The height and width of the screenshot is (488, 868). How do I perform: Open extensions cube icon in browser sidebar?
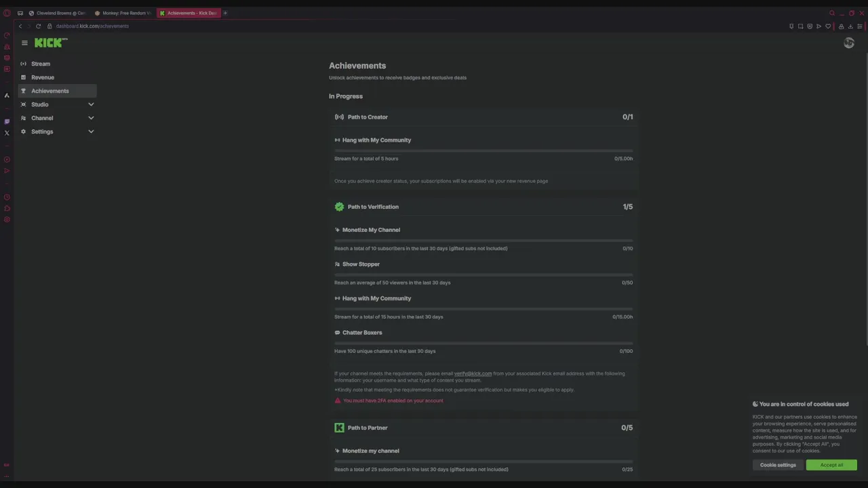pyautogui.click(x=7, y=208)
